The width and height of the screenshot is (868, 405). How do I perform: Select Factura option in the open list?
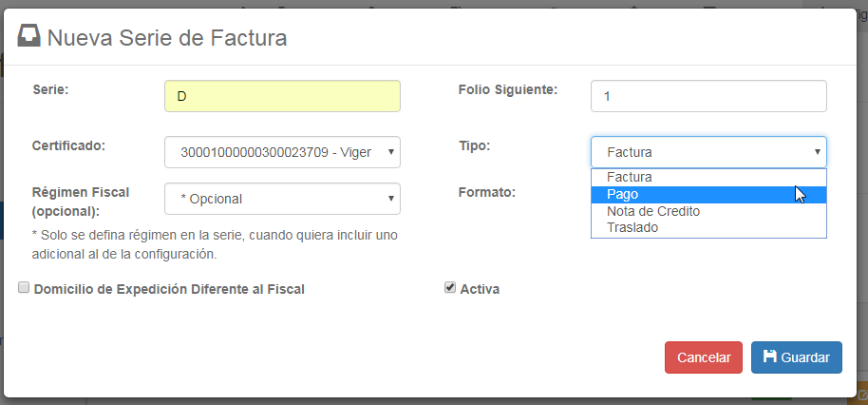(x=629, y=177)
